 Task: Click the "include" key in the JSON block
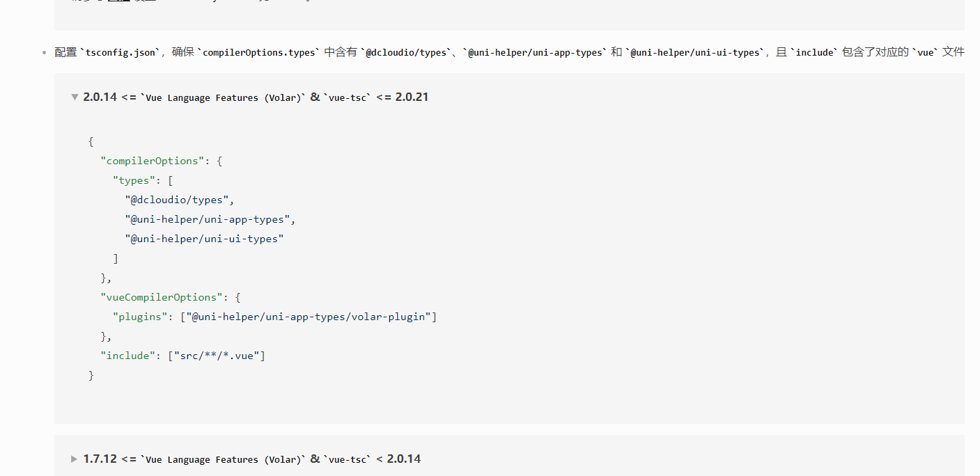(x=128, y=356)
